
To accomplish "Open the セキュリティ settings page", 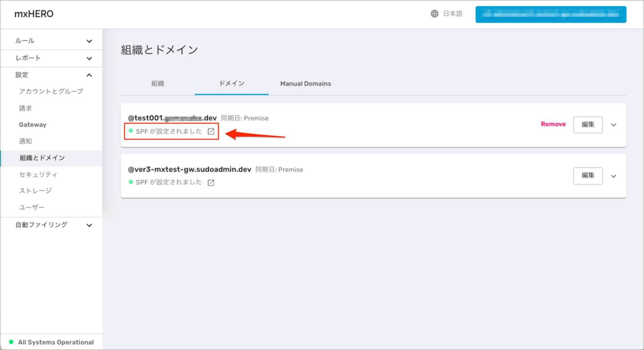I will tap(38, 174).
